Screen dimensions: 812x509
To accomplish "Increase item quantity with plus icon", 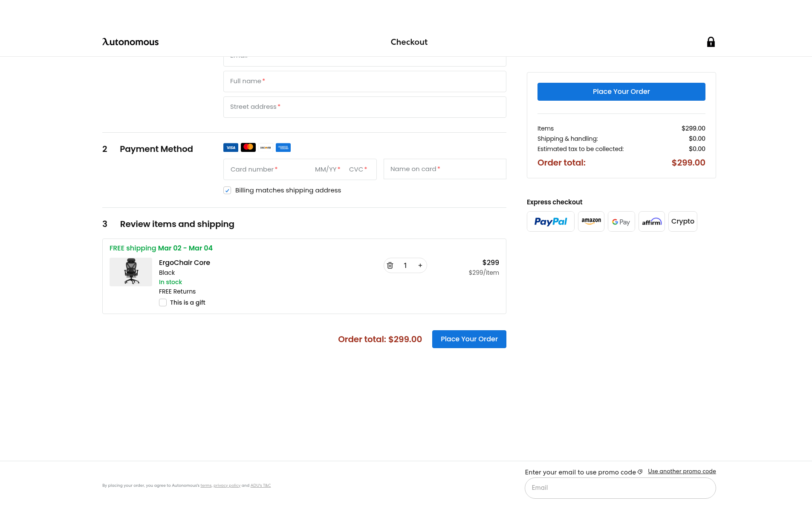I will click(420, 265).
